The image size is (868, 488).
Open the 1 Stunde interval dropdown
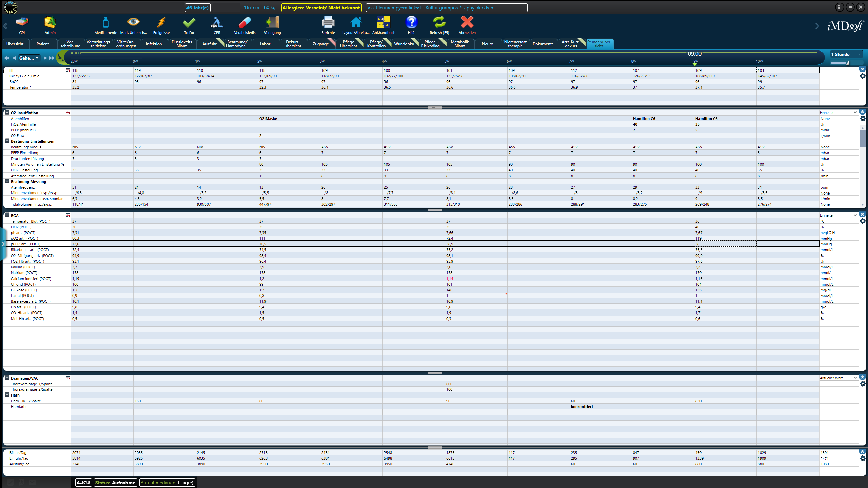click(x=846, y=54)
